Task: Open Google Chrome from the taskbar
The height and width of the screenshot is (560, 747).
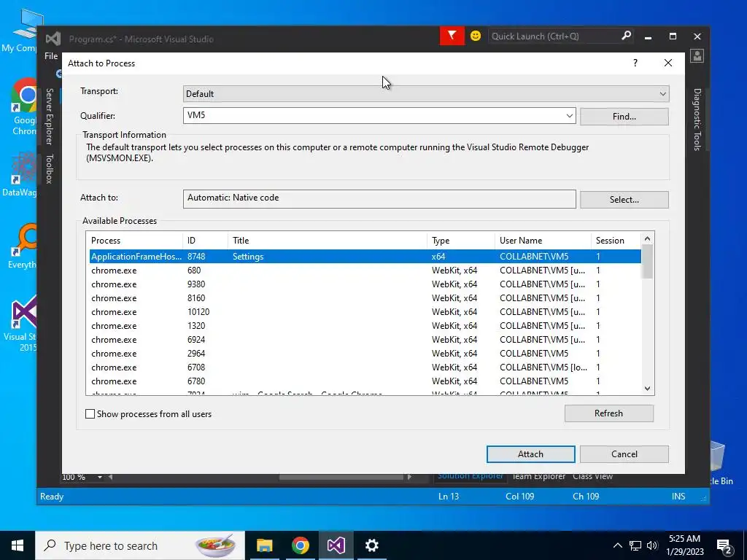Action: [x=300, y=545]
